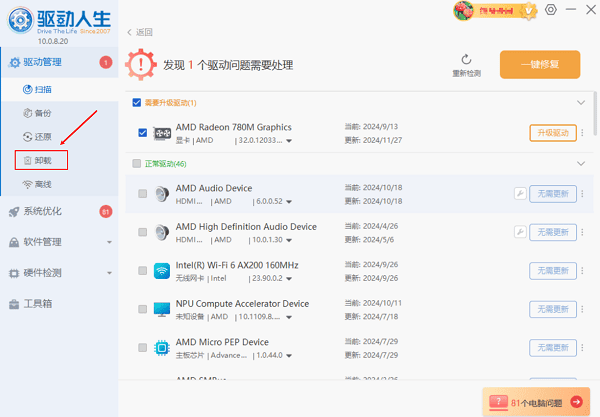
Task: Click the 81 badge on 系统优化
Action: tap(106, 212)
